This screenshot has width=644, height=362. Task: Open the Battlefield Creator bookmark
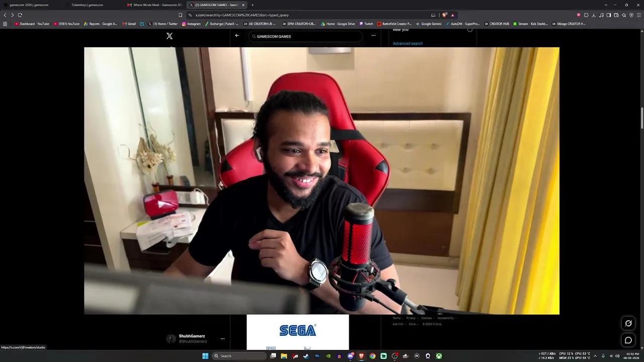pos(394,24)
